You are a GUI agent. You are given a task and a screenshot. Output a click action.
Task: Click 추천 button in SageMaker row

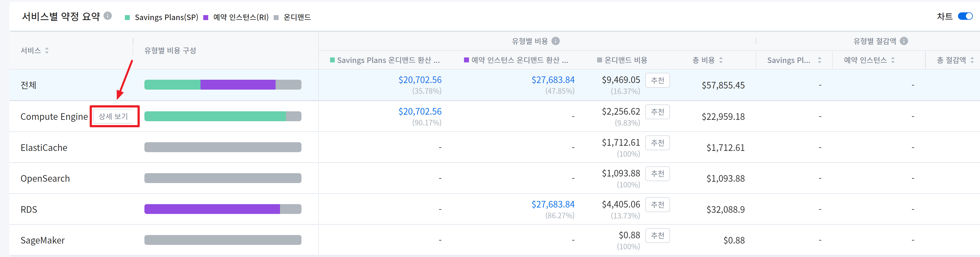tap(657, 236)
